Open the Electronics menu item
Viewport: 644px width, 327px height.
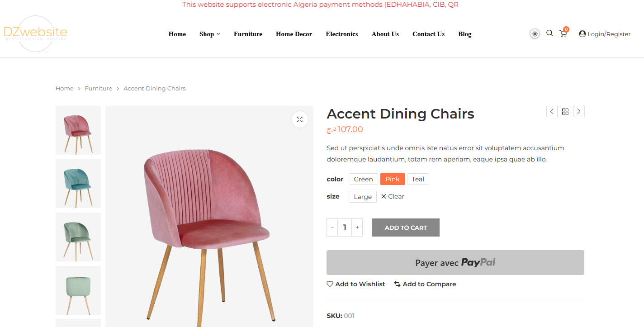342,34
